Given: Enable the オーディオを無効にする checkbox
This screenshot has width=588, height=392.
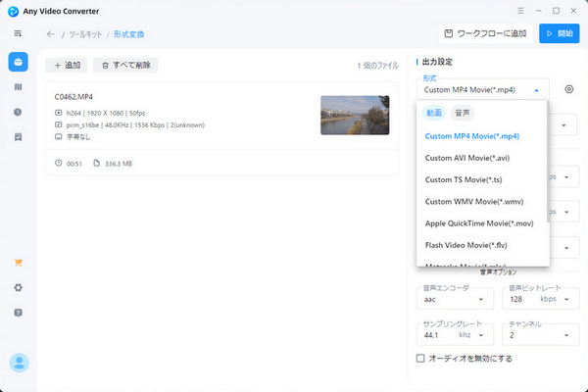Looking at the screenshot, I should click(x=420, y=359).
